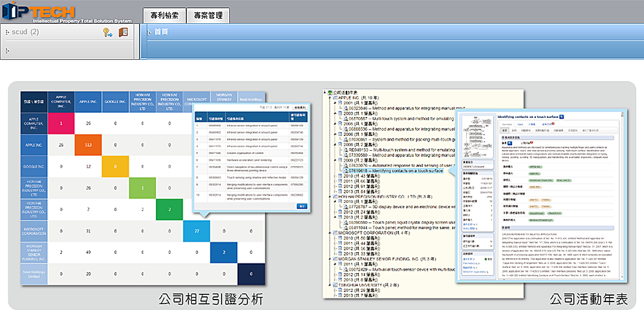This screenshot has width=644, height=335.
Task: Click the 公司相互引證分析 caption text
Action: point(211,299)
